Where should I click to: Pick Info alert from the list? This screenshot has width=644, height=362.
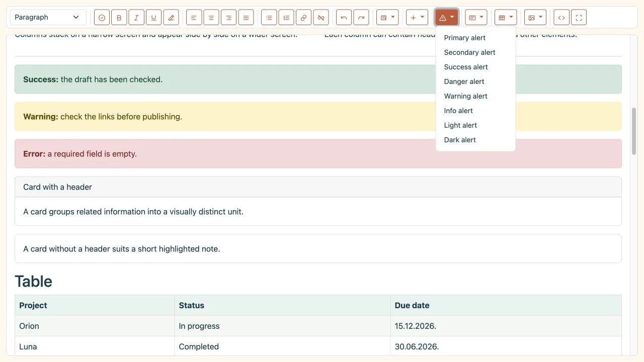coord(475,111)
